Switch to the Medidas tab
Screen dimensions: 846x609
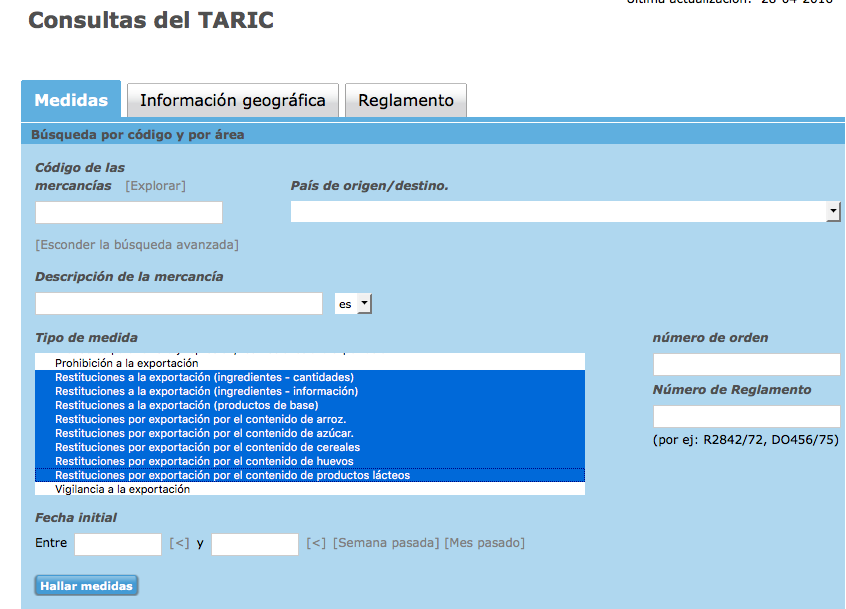(71, 100)
